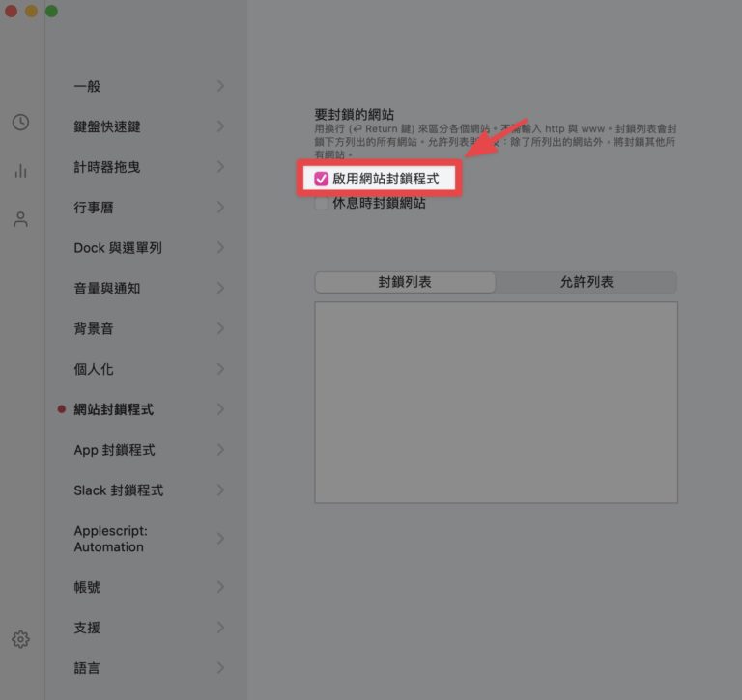Switch to 允許列表 tab
The image size is (742, 700).
point(586,282)
